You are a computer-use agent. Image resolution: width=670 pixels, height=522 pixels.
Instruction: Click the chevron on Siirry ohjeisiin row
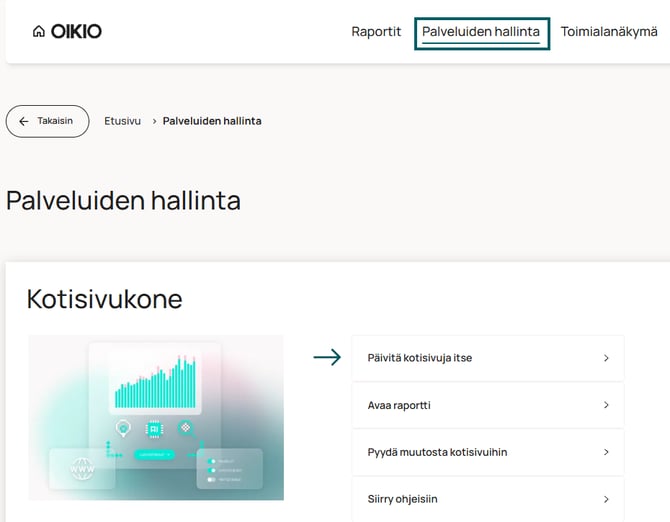click(x=606, y=499)
